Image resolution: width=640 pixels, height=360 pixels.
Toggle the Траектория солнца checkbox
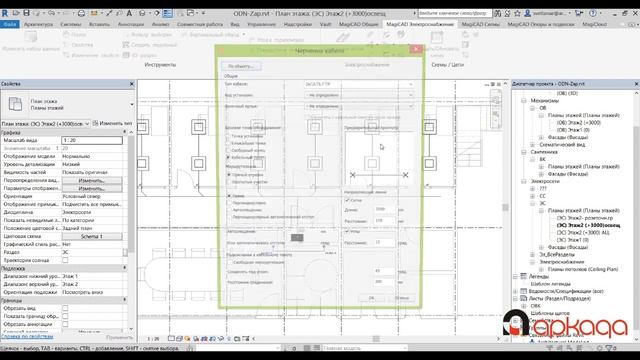[65, 260]
